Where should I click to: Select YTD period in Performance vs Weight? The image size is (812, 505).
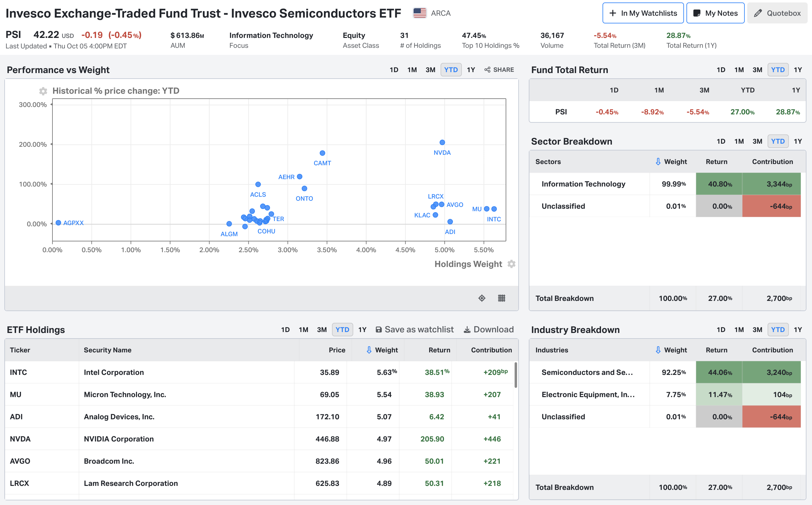pyautogui.click(x=451, y=70)
